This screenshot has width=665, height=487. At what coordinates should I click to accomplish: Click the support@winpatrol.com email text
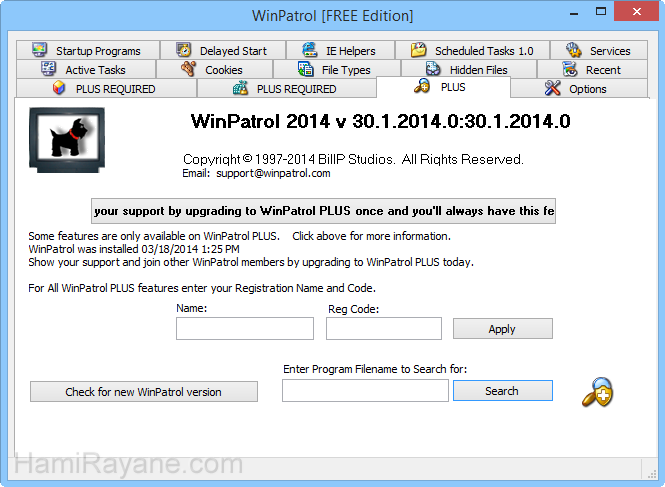tap(273, 173)
